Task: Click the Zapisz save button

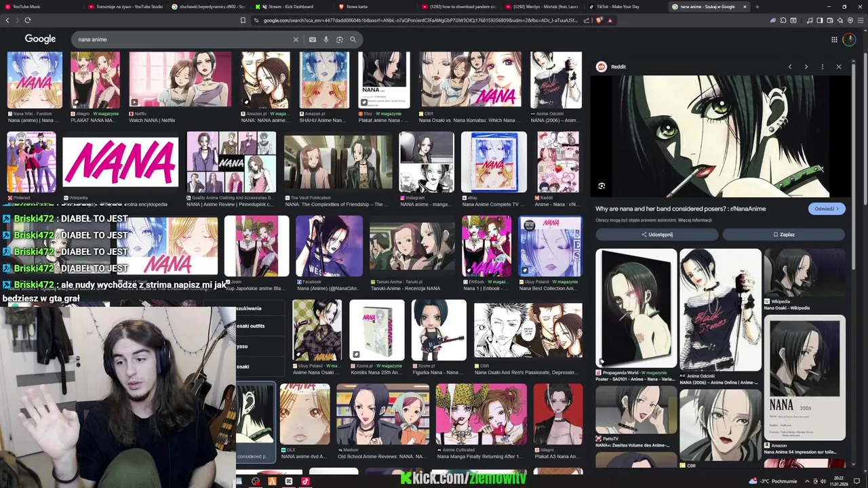Action: tap(783, 235)
